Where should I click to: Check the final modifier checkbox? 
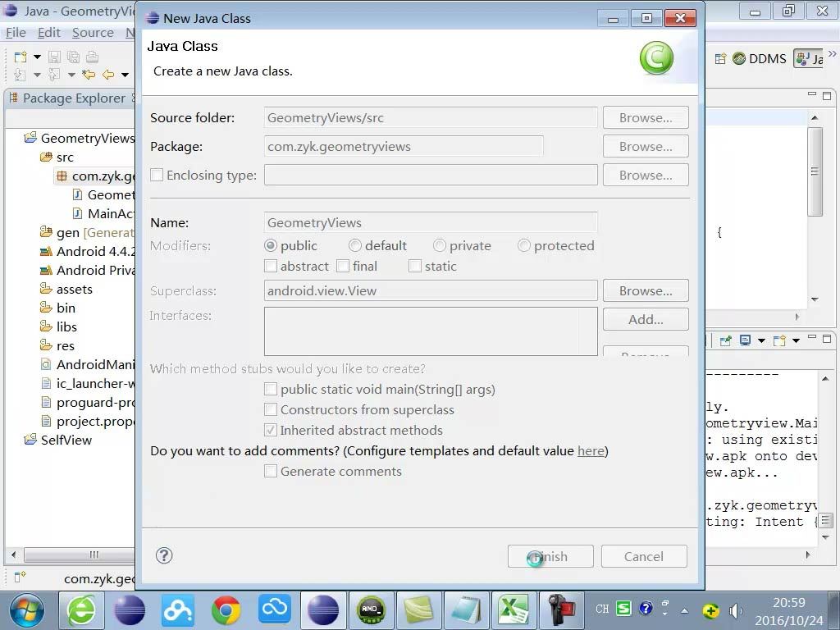(343, 267)
